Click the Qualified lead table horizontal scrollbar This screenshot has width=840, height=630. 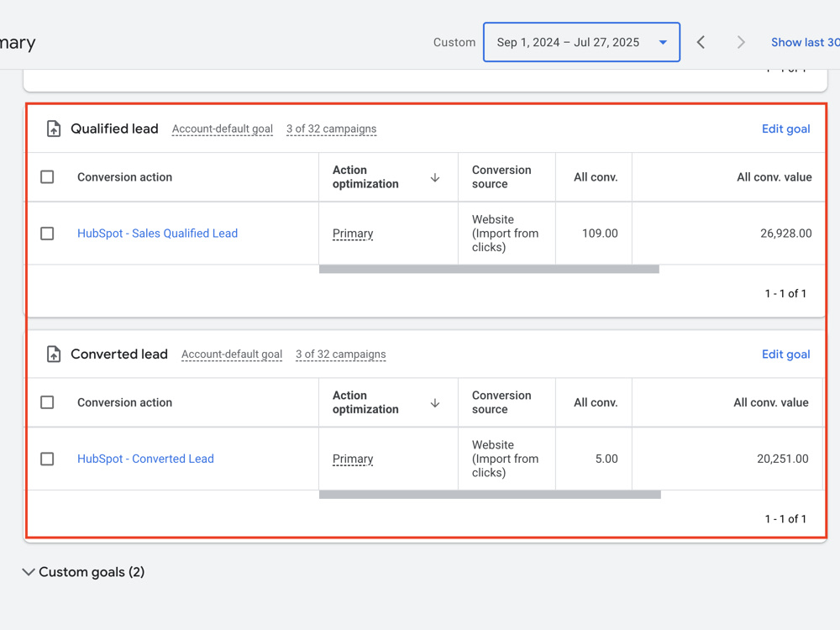(489, 270)
